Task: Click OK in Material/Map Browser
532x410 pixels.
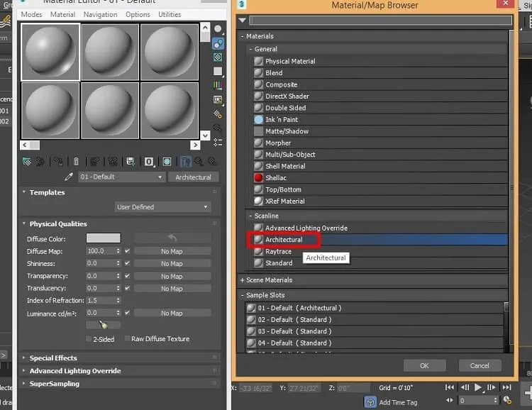Action: point(424,366)
